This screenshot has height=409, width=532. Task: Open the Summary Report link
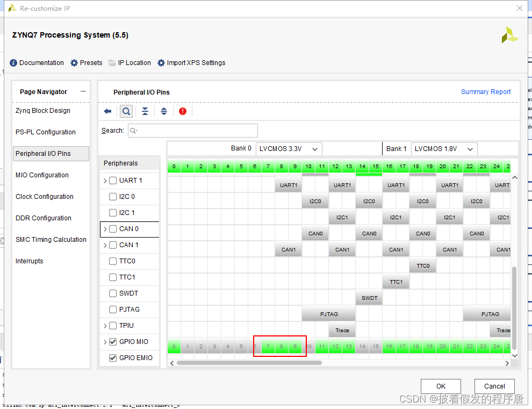click(x=486, y=92)
